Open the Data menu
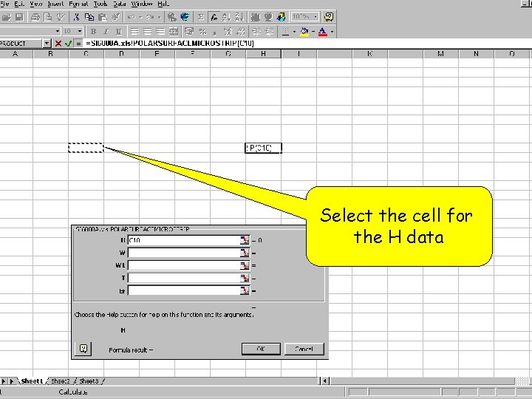 coord(120,4)
